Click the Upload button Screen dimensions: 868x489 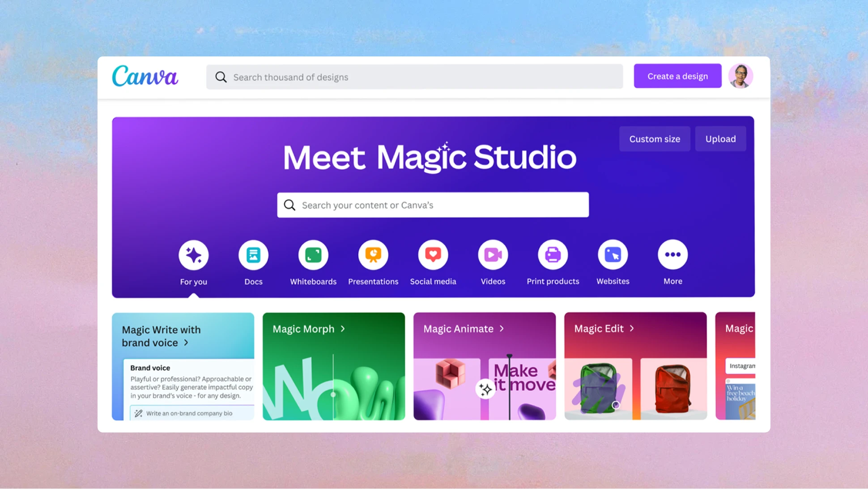(720, 138)
